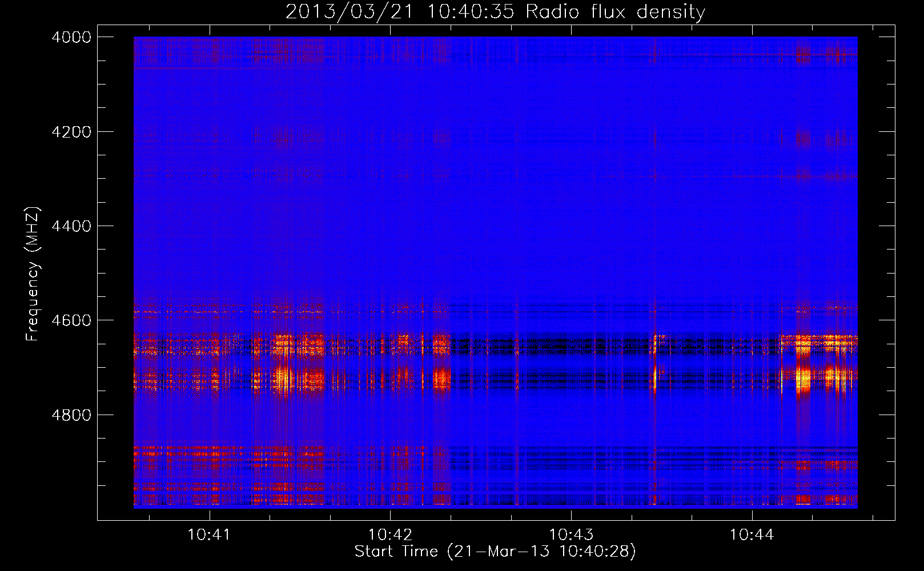Click the "Frequency (MHZ)" y-axis label
924x571 pixels.
[33, 274]
